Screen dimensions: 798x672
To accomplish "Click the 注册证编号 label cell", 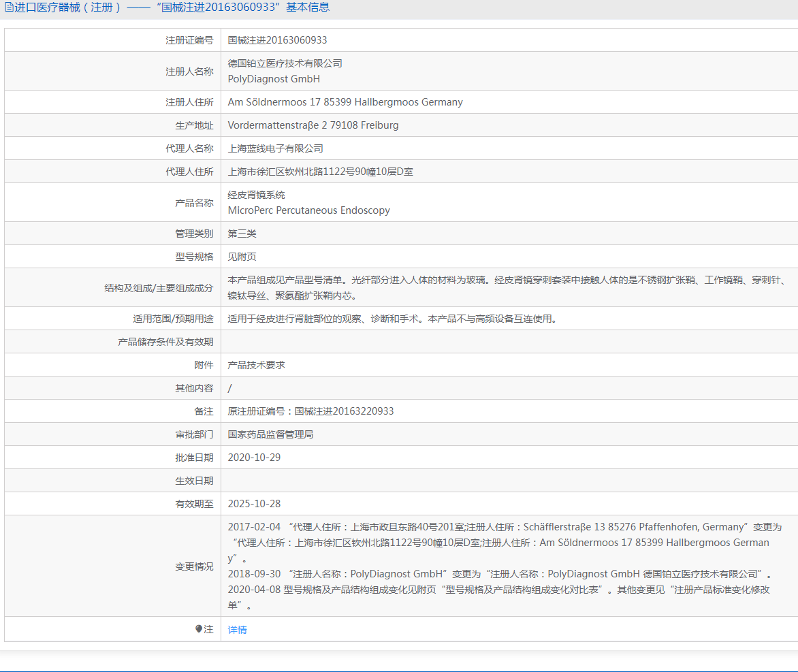I will [189, 40].
